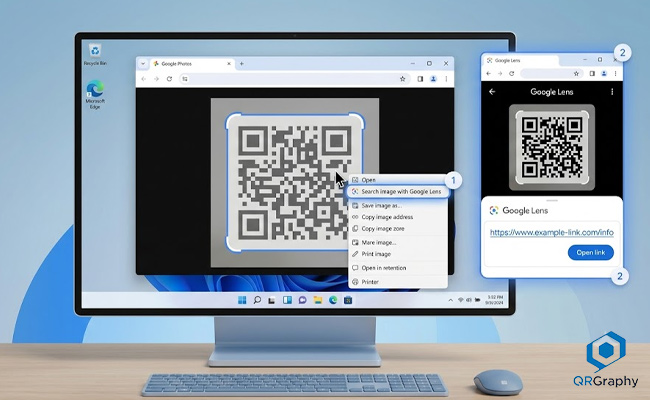Open the Widgets icon in taskbar
This screenshot has width=650, height=400.
click(x=287, y=300)
